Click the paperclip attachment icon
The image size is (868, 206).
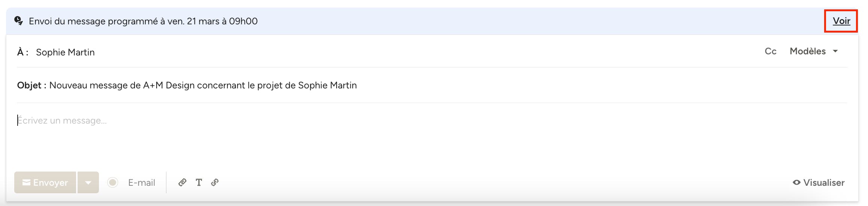(x=183, y=182)
